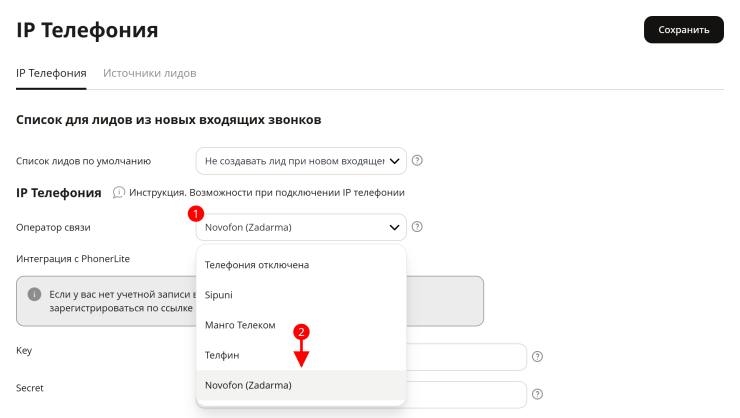Click the speech bubble instruction icon
Screen dimensions: 740x418
[118, 192]
